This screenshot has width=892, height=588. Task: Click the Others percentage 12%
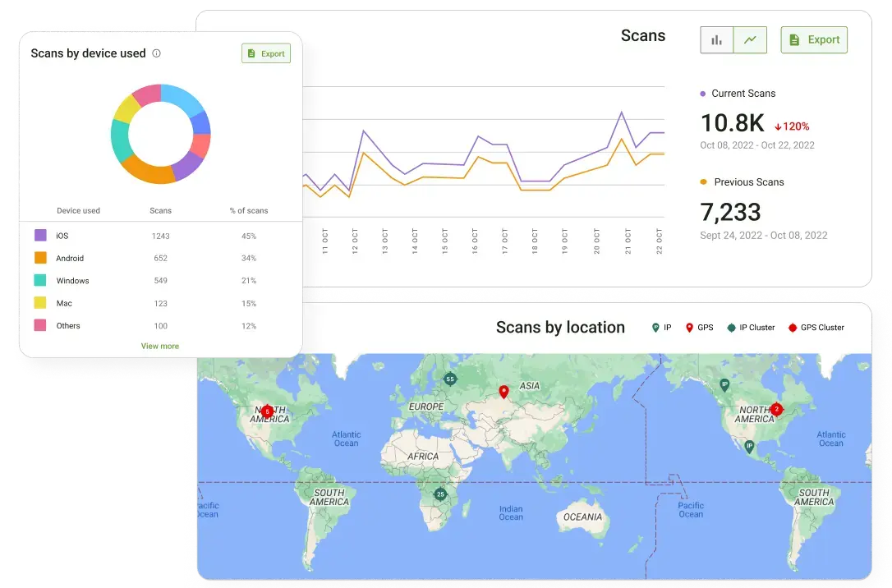tap(249, 326)
